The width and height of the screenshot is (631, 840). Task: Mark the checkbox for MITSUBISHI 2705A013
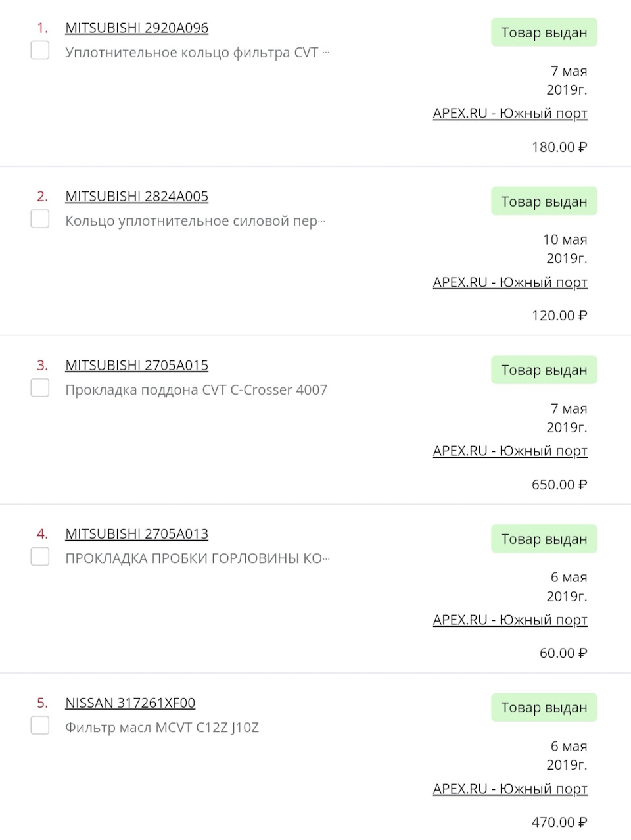tap(40, 556)
